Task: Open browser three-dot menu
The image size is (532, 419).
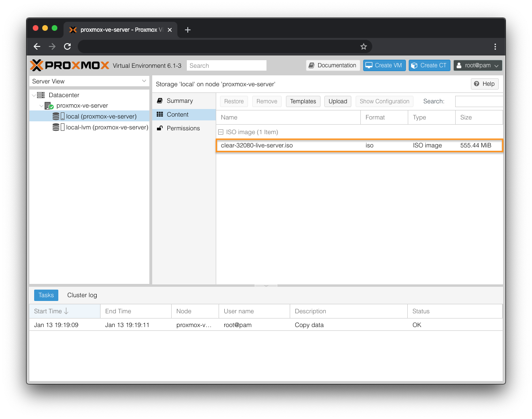Action: tap(495, 46)
